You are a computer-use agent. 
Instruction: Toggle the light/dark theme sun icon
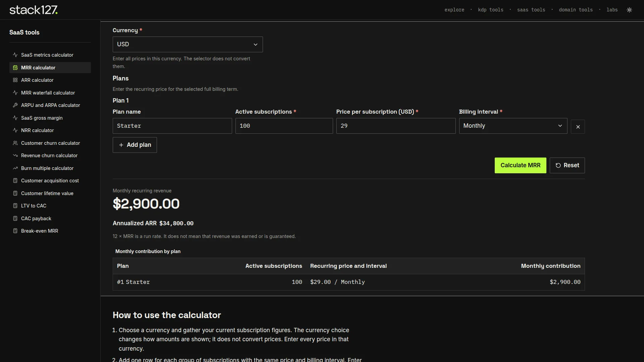click(629, 10)
